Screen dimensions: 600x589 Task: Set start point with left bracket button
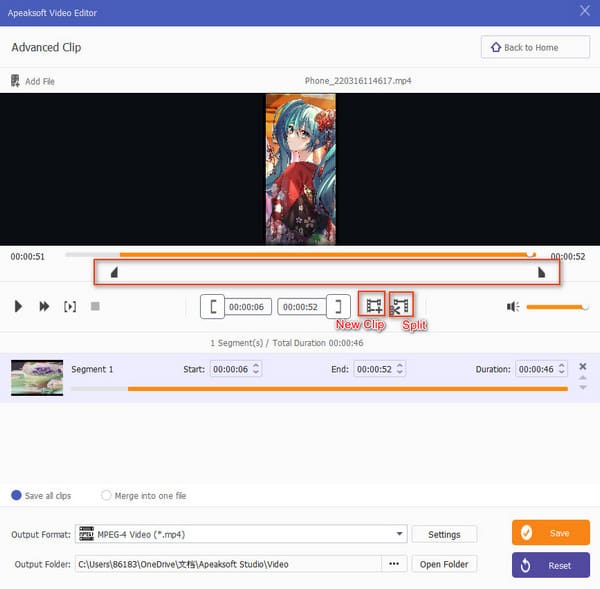pos(212,307)
